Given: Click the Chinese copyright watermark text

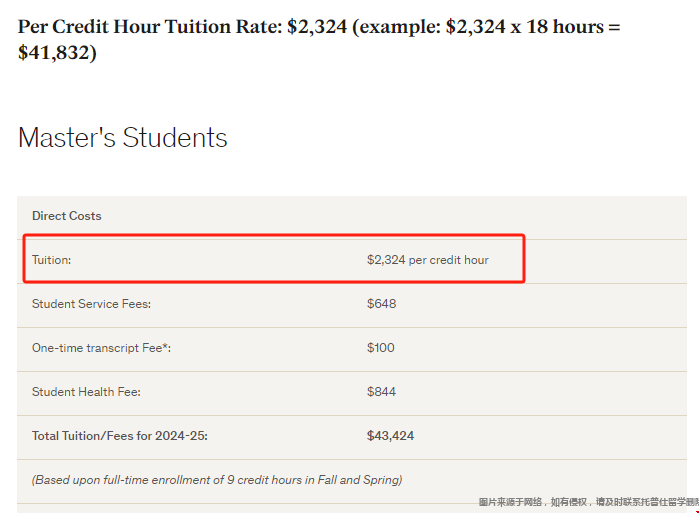Looking at the screenshot, I should pyautogui.click(x=588, y=502).
